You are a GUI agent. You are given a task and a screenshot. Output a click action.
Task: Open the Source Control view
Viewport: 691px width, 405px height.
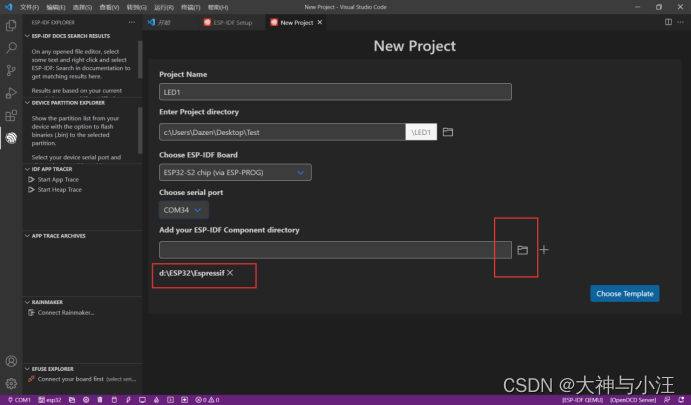point(11,70)
